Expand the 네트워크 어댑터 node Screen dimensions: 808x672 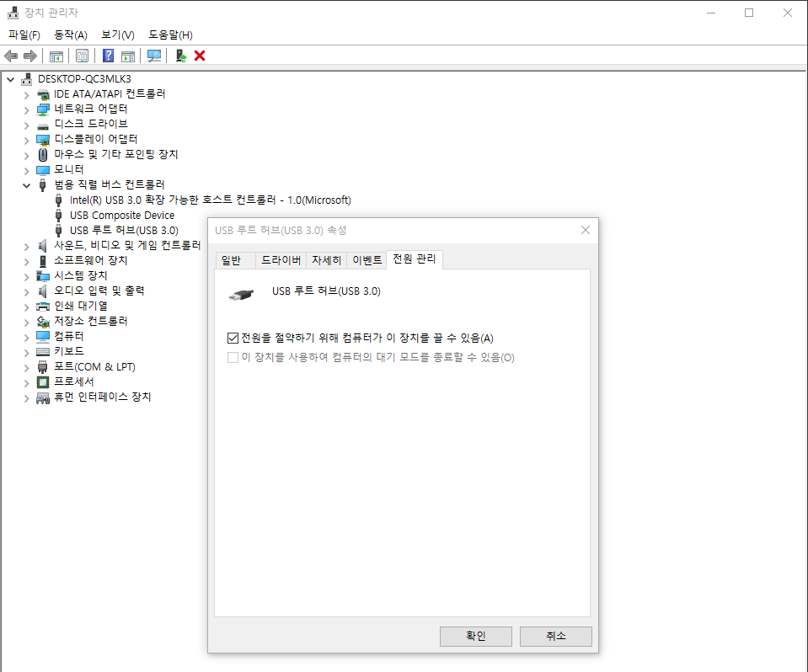click(26, 110)
